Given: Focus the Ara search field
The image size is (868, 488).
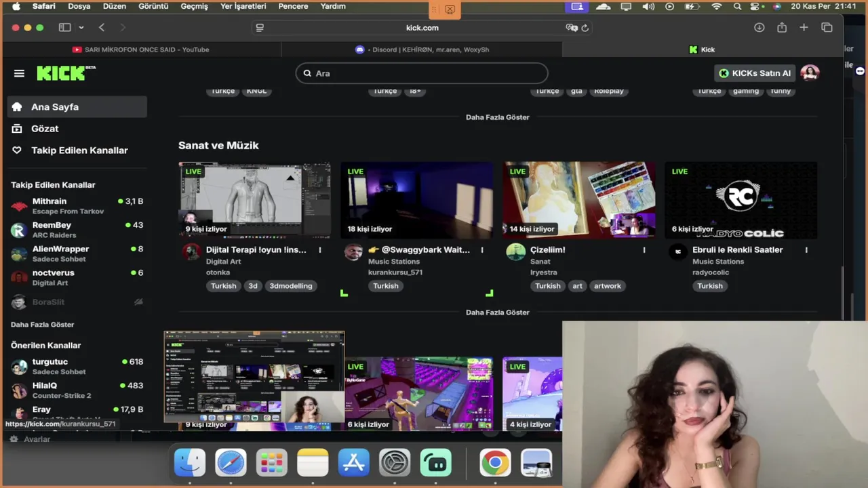Looking at the screenshot, I should coord(421,73).
